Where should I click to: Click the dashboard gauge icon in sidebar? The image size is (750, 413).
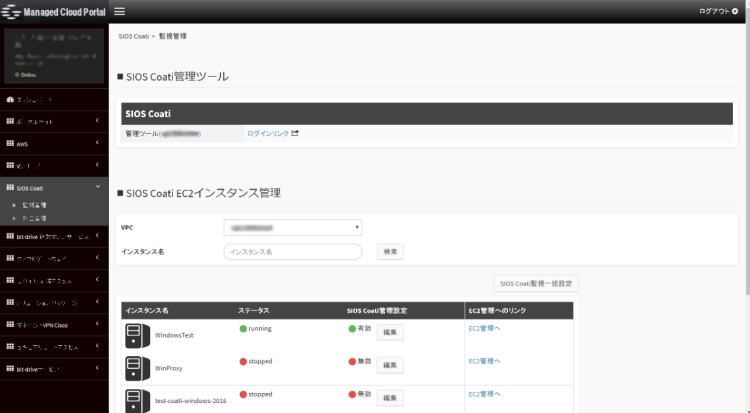(10, 100)
